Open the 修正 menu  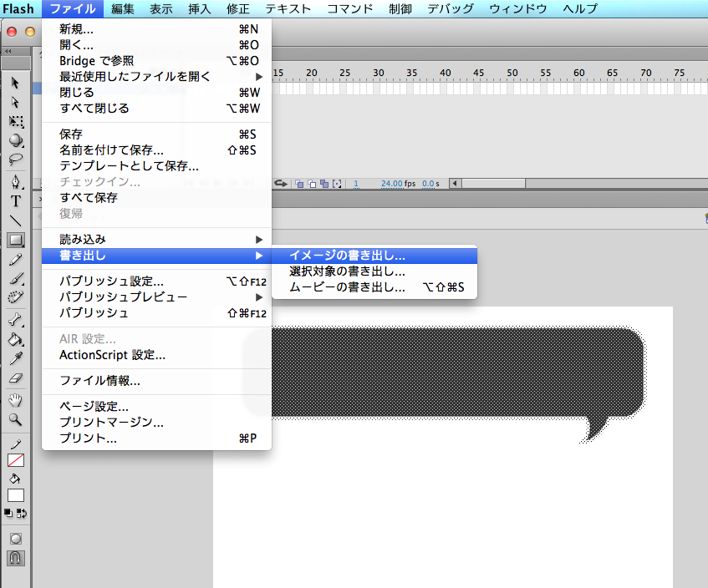[x=238, y=8]
